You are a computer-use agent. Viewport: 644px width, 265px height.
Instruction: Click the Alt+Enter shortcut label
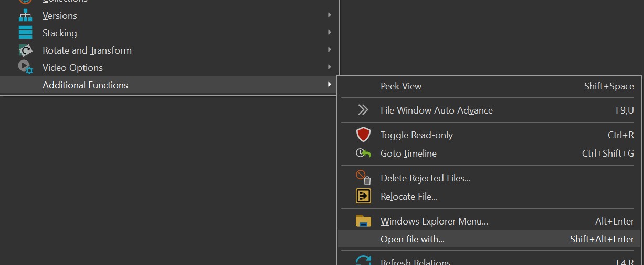pos(615,221)
